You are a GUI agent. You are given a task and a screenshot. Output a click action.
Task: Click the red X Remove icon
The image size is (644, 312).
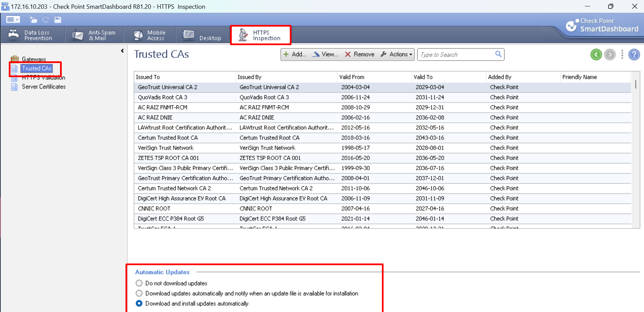[348, 54]
